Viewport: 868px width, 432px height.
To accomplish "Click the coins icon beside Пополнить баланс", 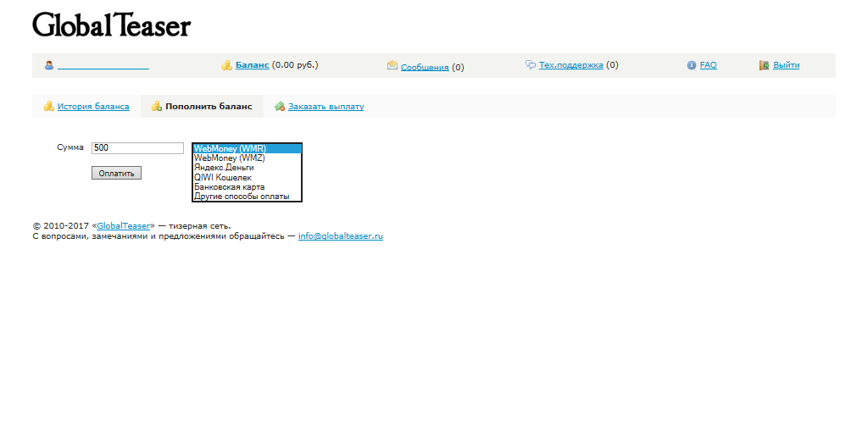I will click(x=157, y=106).
